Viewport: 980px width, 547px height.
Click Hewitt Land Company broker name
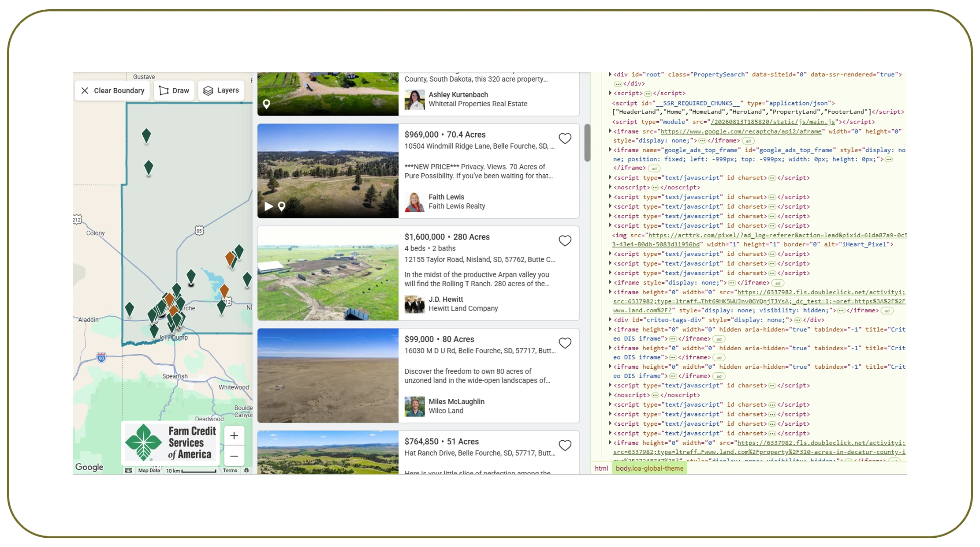point(463,308)
